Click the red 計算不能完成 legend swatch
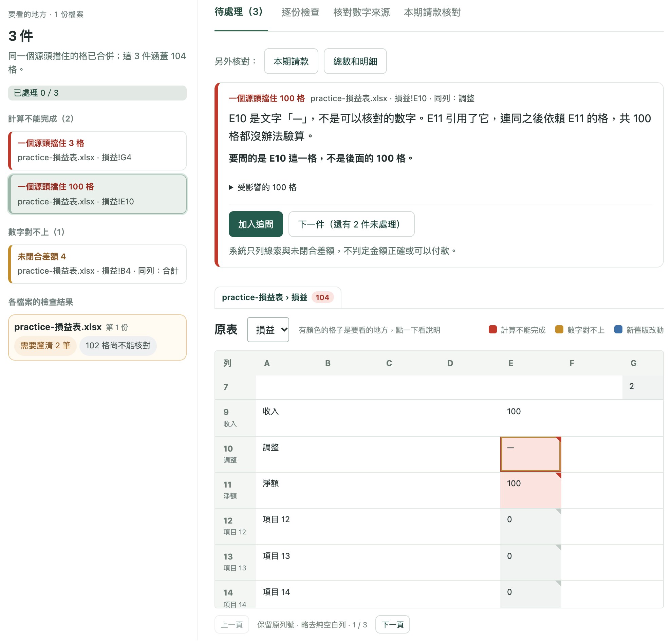The width and height of the screenshot is (672, 641). point(493,330)
